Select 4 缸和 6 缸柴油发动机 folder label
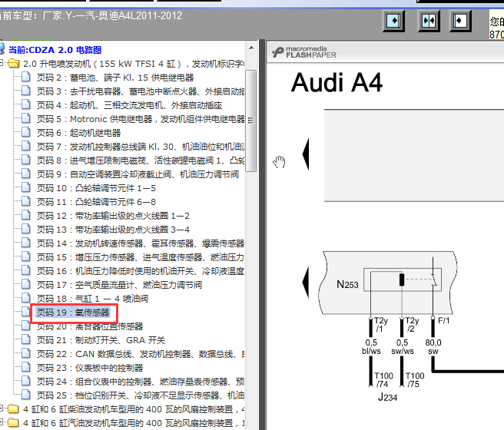 pyautogui.click(x=134, y=409)
